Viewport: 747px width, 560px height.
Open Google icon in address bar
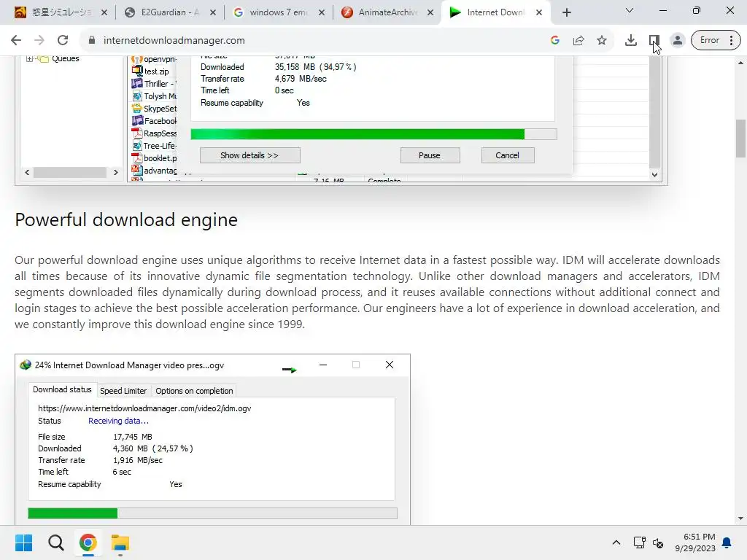(555, 41)
